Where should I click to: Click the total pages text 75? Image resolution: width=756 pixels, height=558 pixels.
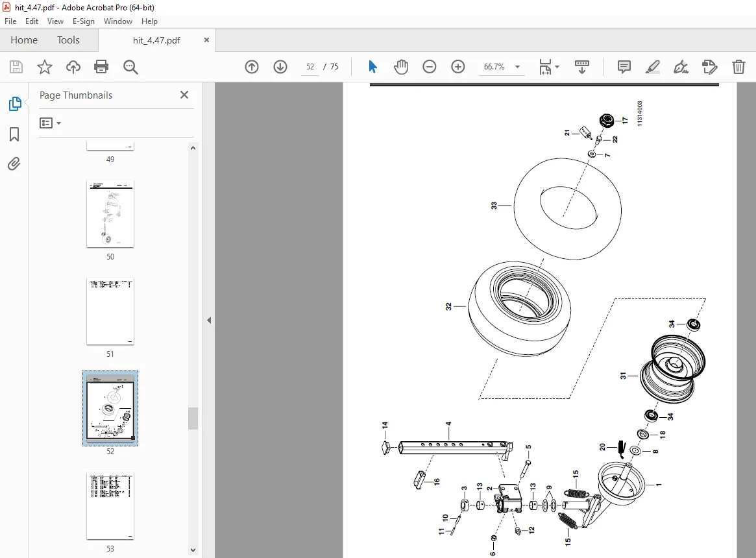click(334, 67)
